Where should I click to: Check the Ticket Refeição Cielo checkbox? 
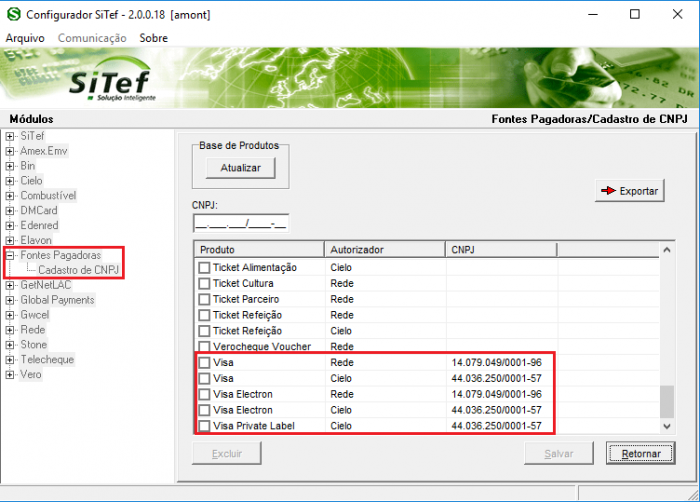point(204,331)
